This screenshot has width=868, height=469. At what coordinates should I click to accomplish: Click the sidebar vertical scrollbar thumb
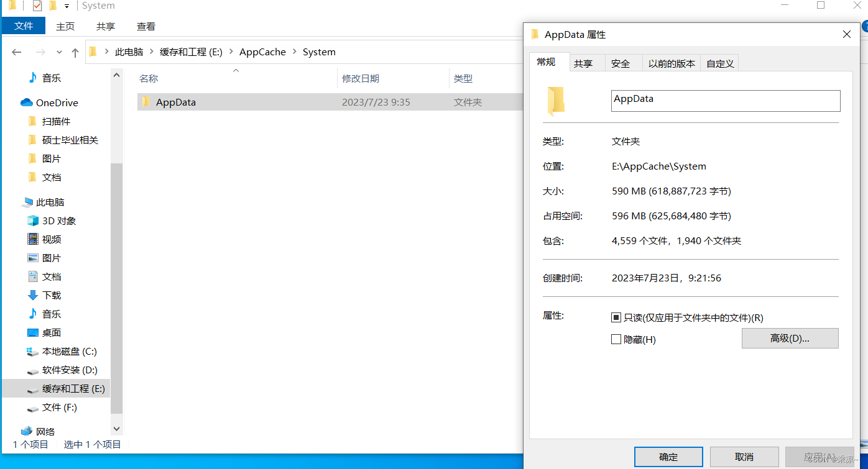pyautogui.click(x=116, y=289)
